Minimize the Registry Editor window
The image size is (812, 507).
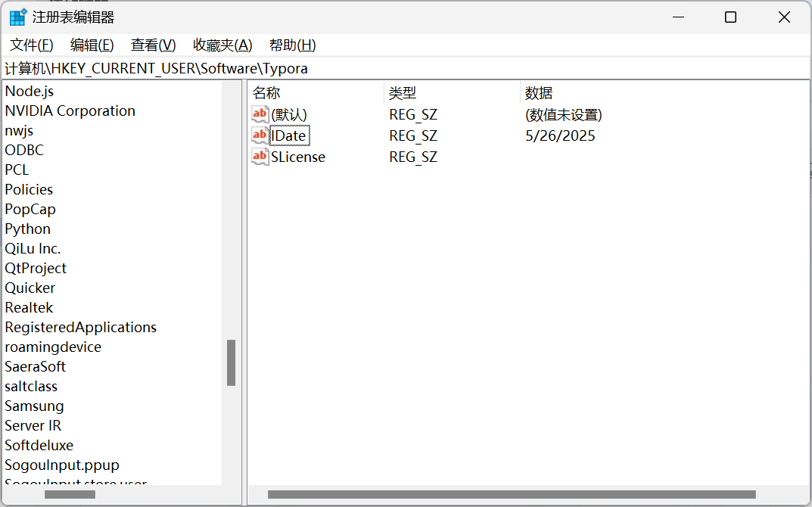point(678,17)
